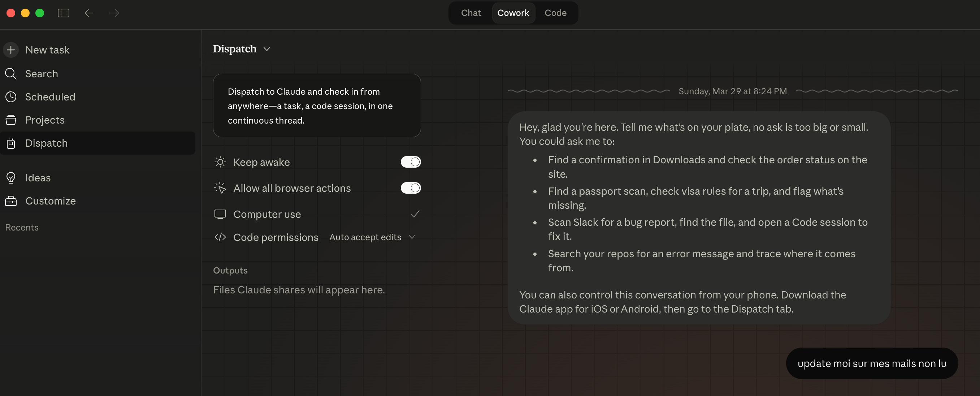Close the window with the red button

[x=11, y=13]
